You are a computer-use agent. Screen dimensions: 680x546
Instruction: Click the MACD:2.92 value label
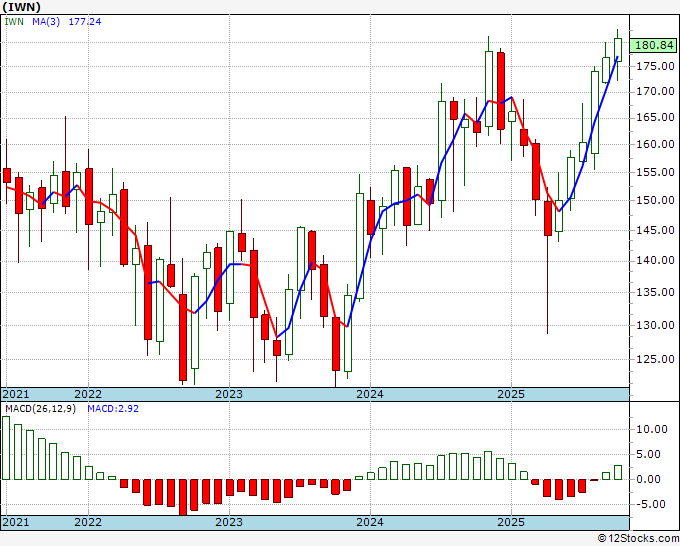click(113, 409)
